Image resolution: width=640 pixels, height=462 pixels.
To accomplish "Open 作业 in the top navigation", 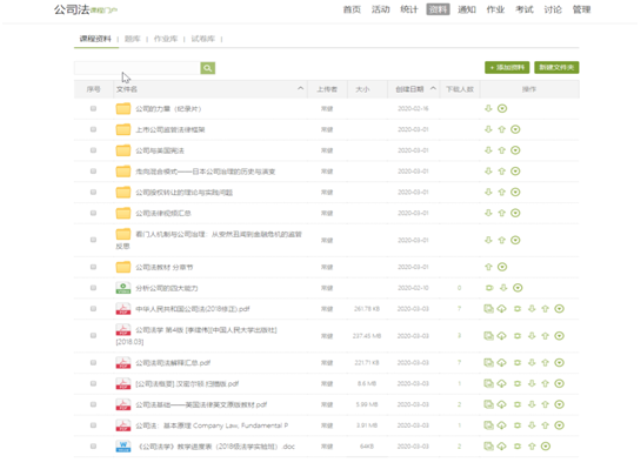I will pyautogui.click(x=495, y=10).
